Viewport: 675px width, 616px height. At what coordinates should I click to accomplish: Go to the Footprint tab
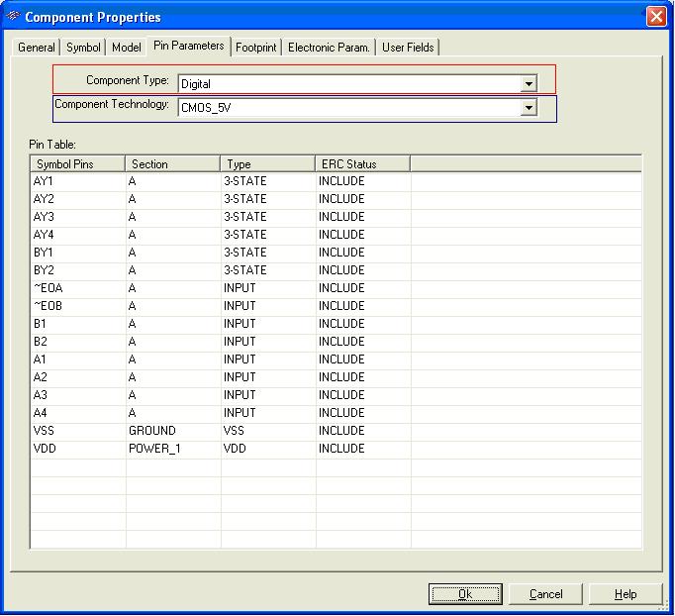tap(255, 48)
